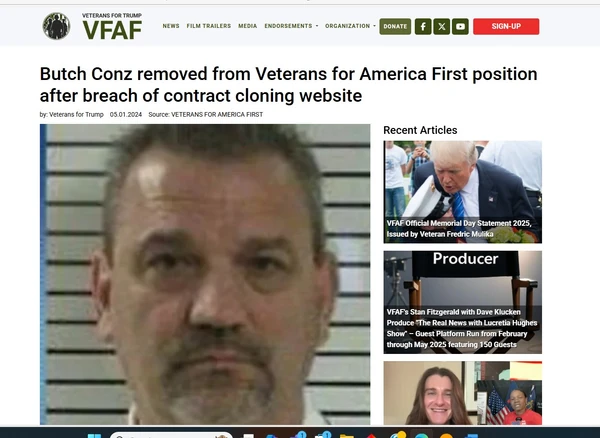The image size is (600, 438).
Task: Click the green Donate button
Action: pyautogui.click(x=395, y=26)
